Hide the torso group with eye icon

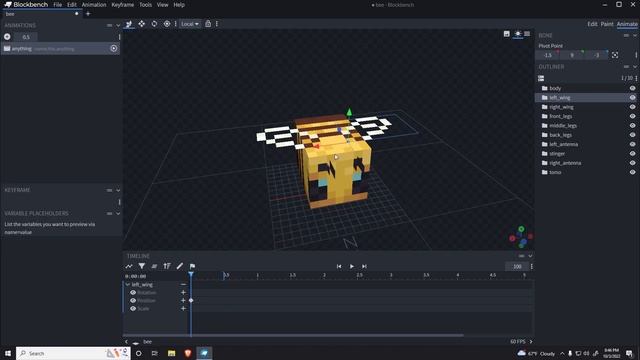coord(632,172)
